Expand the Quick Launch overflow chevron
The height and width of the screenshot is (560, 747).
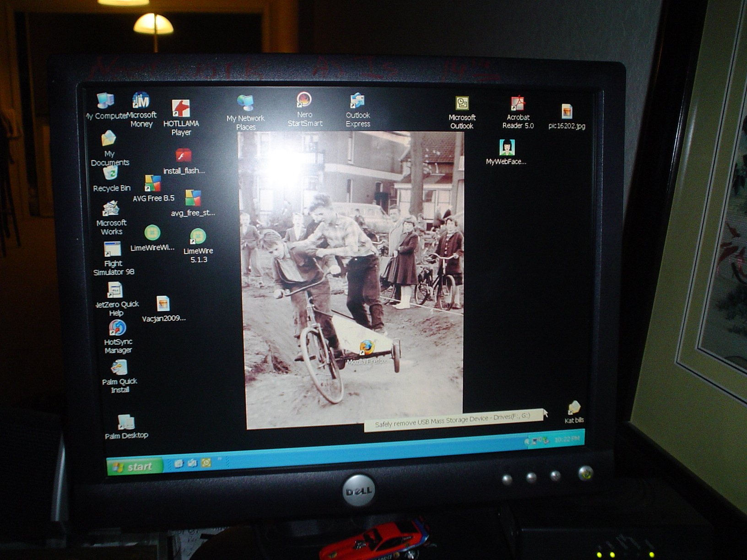tap(219, 459)
